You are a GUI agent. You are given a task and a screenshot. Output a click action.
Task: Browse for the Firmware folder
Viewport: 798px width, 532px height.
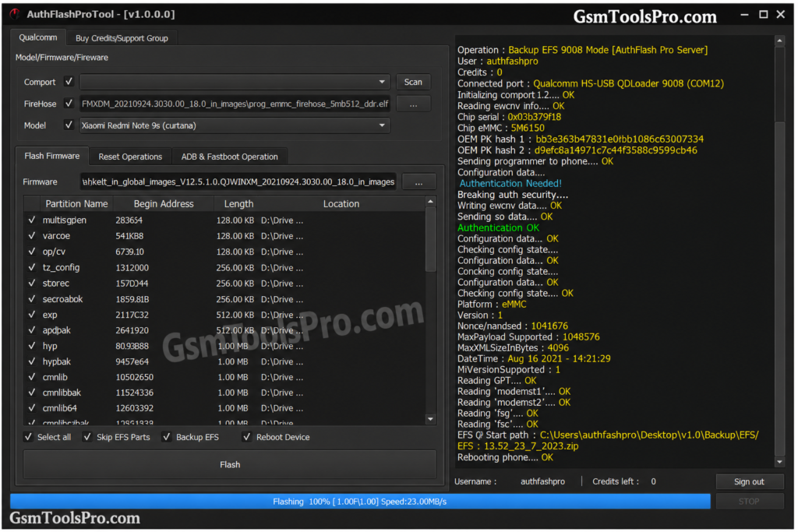point(418,181)
